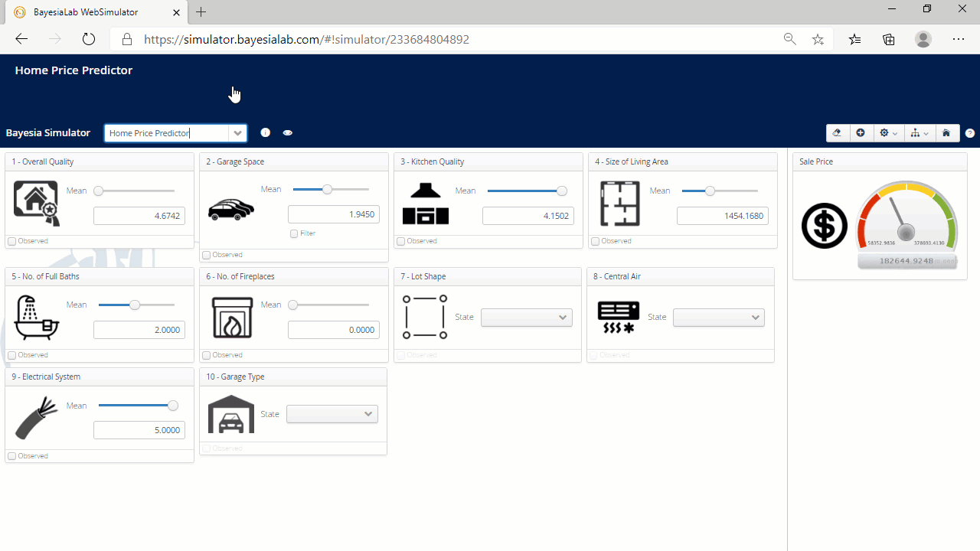This screenshot has width=980, height=551.
Task: Open browser collections icon
Action: 889,39
